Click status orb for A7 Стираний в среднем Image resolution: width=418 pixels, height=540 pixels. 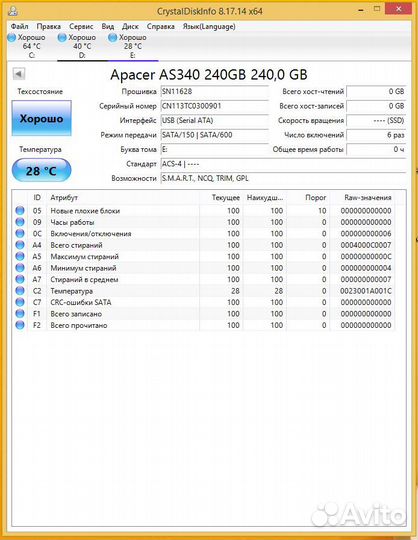[20, 279]
